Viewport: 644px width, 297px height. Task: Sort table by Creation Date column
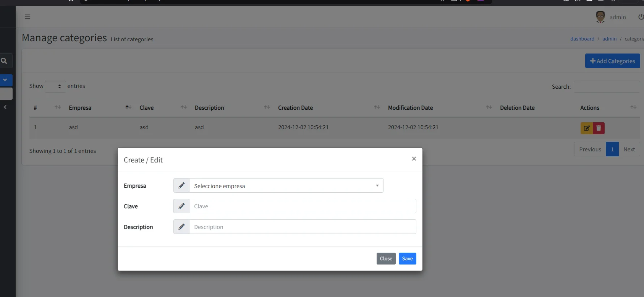[295, 108]
